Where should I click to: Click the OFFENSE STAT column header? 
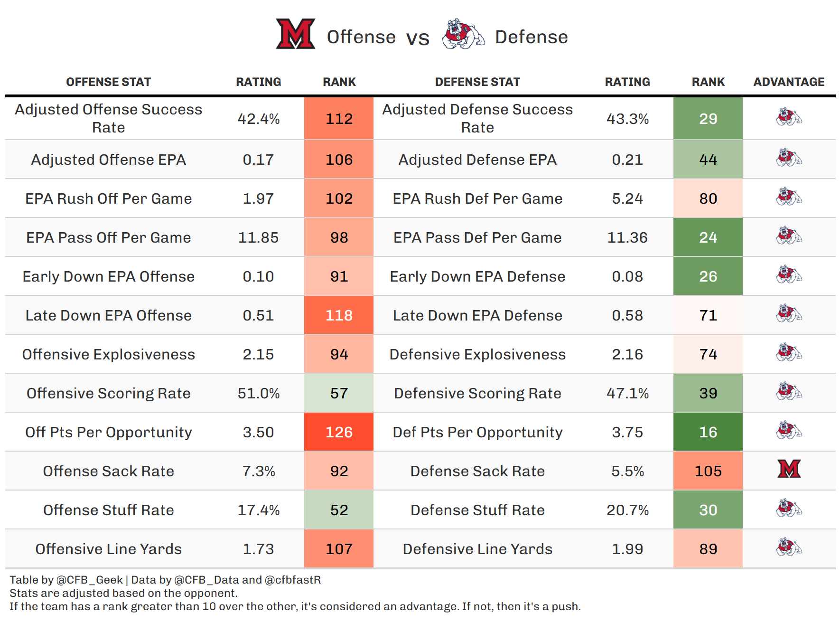pos(108,82)
